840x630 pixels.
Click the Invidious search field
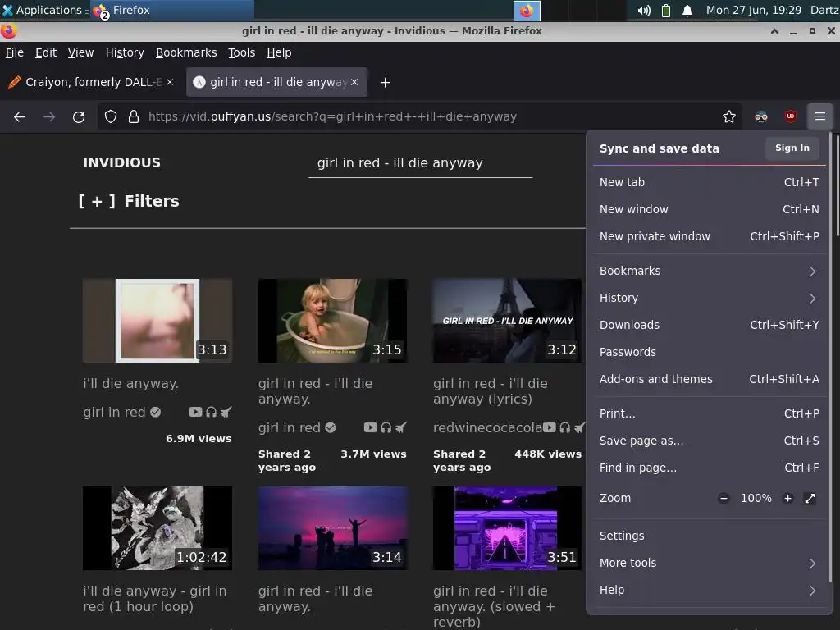pos(421,163)
